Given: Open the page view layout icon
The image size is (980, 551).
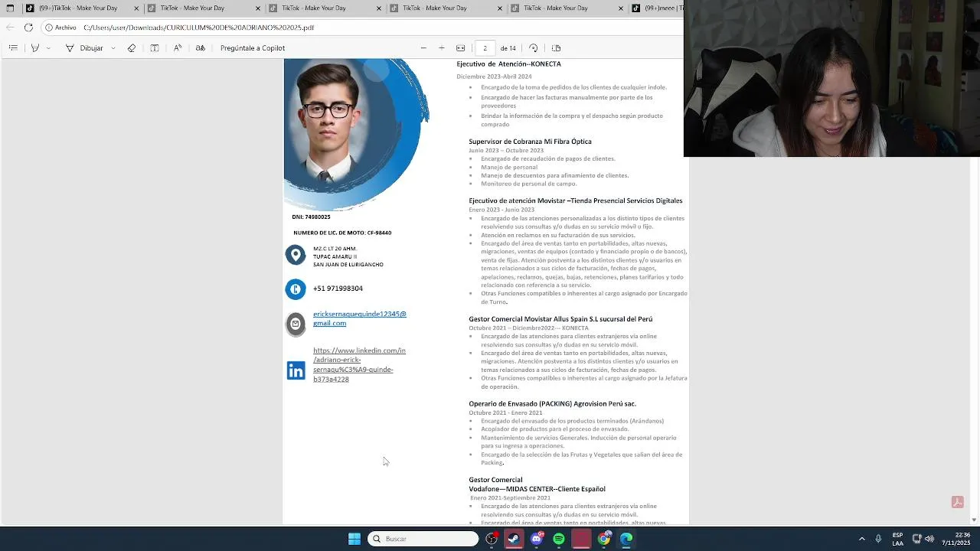Looking at the screenshot, I should [x=556, y=47].
